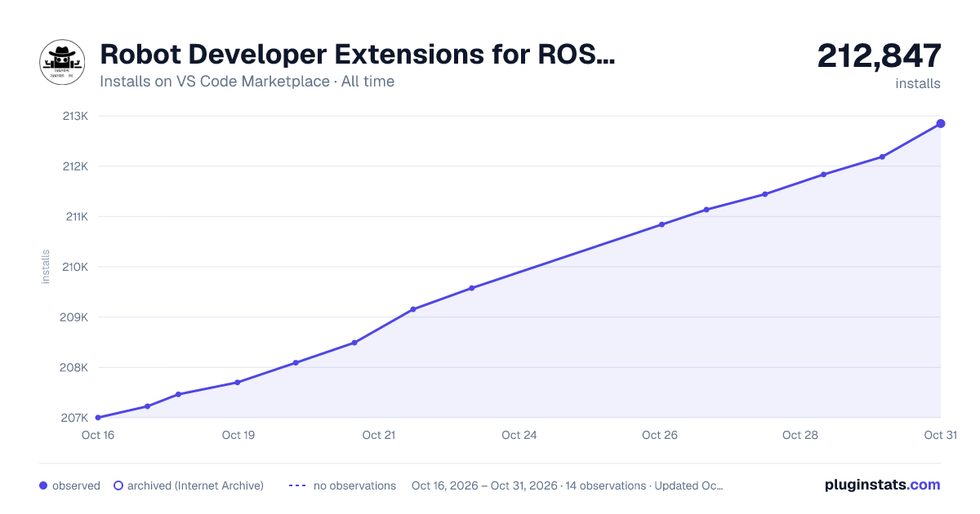Click the 213K y-axis label
Image resolution: width=980 pixels, height=514 pixels.
(74, 116)
